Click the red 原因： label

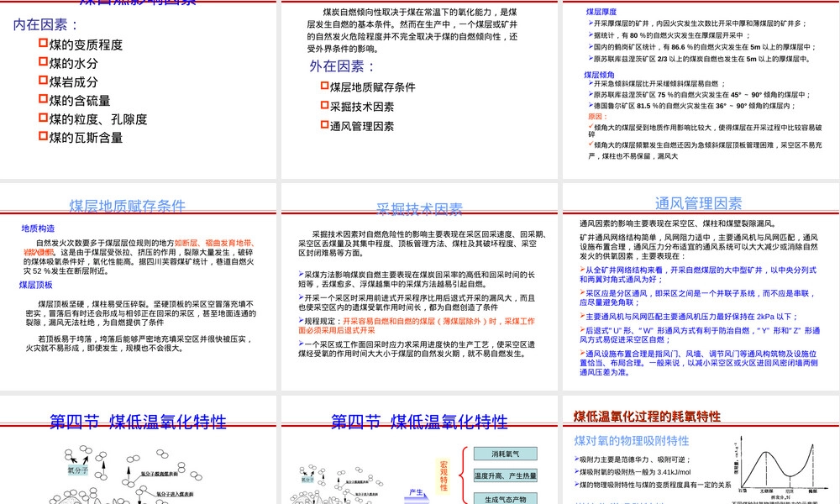point(598,116)
